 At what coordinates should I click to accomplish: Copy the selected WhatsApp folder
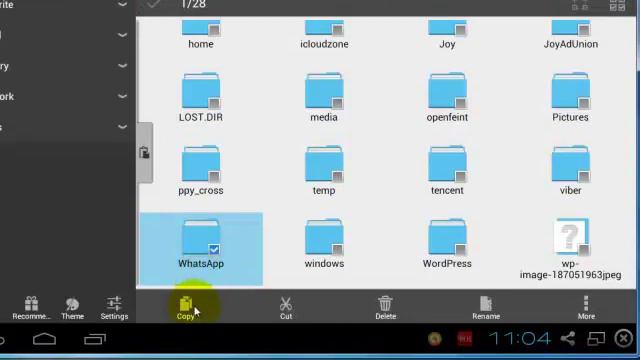pyautogui.click(x=186, y=308)
